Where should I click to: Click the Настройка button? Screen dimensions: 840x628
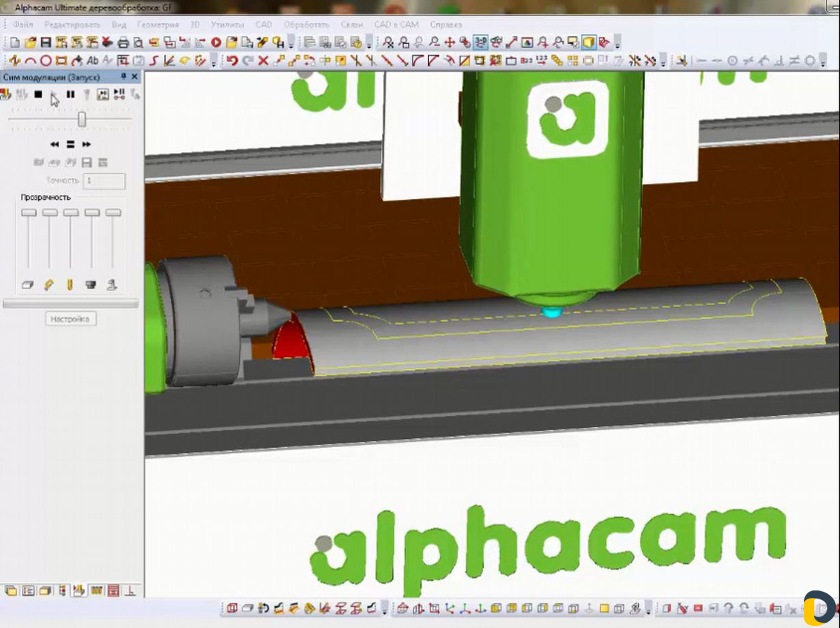pos(71,319)
